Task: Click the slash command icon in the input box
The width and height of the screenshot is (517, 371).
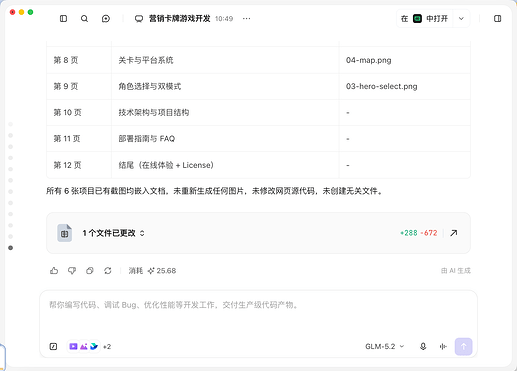Action: click(x=53, y=347)
